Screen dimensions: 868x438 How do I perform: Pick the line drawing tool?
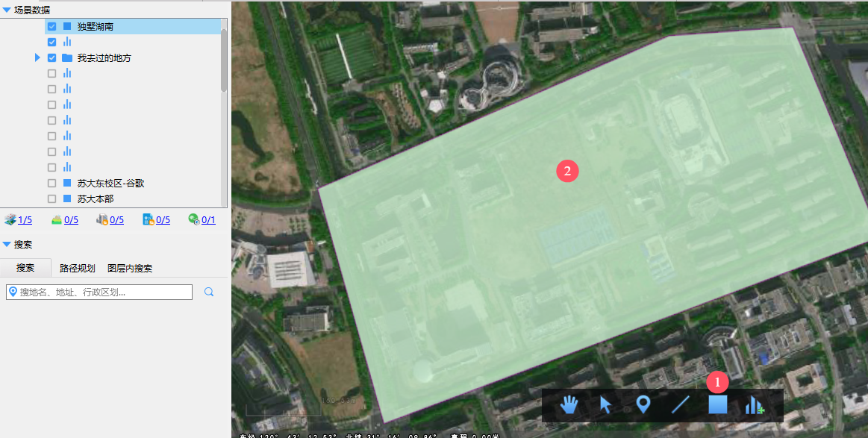[681, 405]
